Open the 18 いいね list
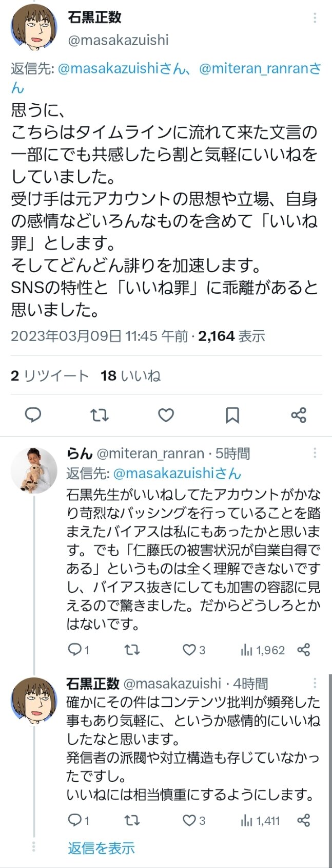 pyautogui.click(x=130, y=376)
